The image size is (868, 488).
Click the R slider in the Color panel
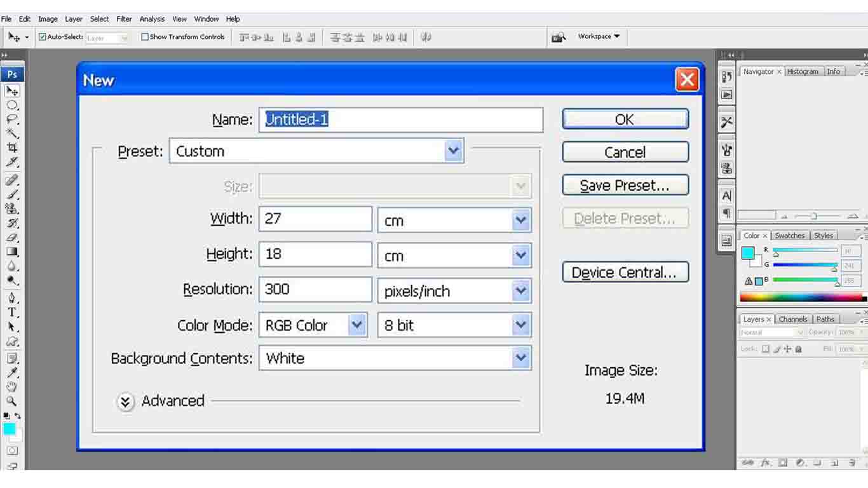coord(805,250)
